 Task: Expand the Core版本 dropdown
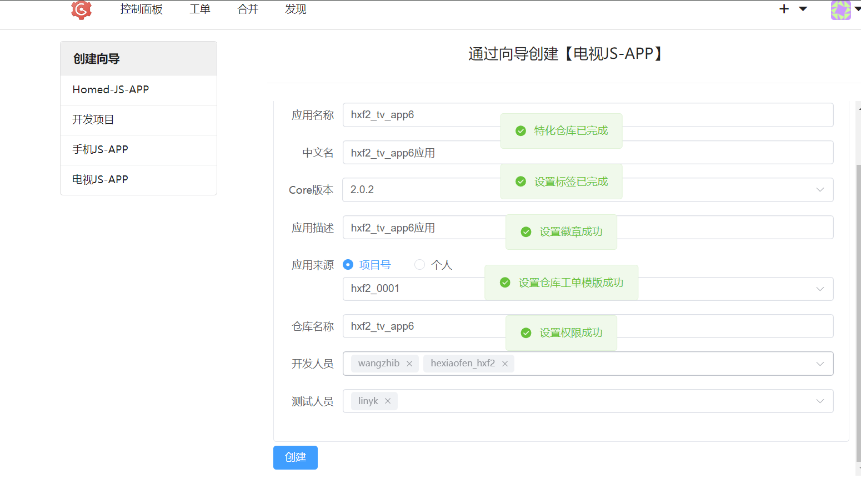coord(819,190)
